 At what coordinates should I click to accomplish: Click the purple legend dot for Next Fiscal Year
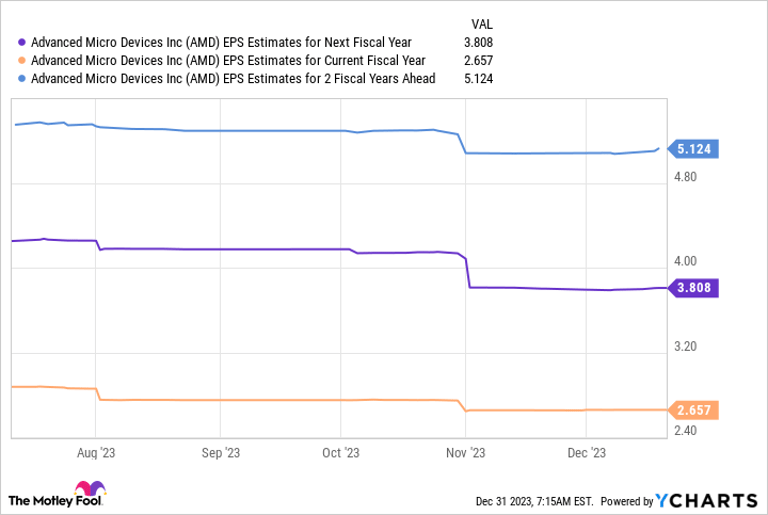22,42
